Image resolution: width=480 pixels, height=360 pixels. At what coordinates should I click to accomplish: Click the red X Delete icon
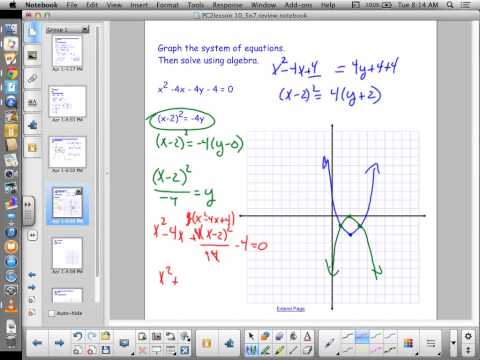coord(142,350)
